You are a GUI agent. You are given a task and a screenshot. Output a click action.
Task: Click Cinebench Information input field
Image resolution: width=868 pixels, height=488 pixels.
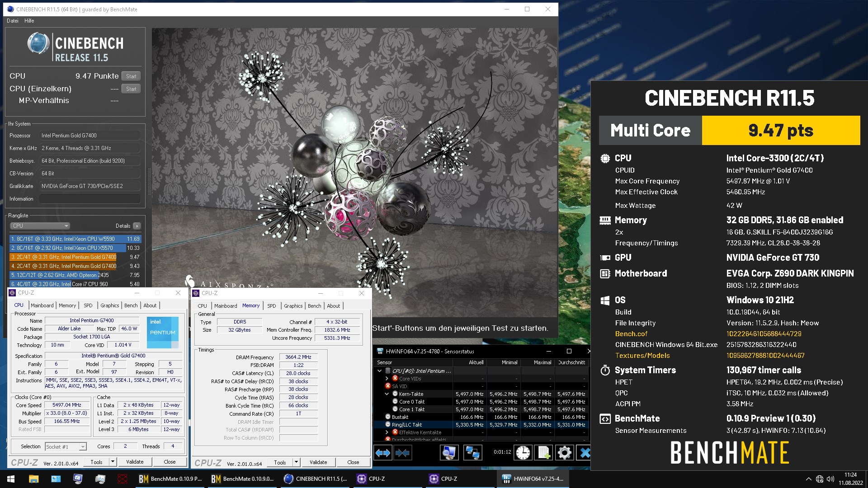click(90, 199)
